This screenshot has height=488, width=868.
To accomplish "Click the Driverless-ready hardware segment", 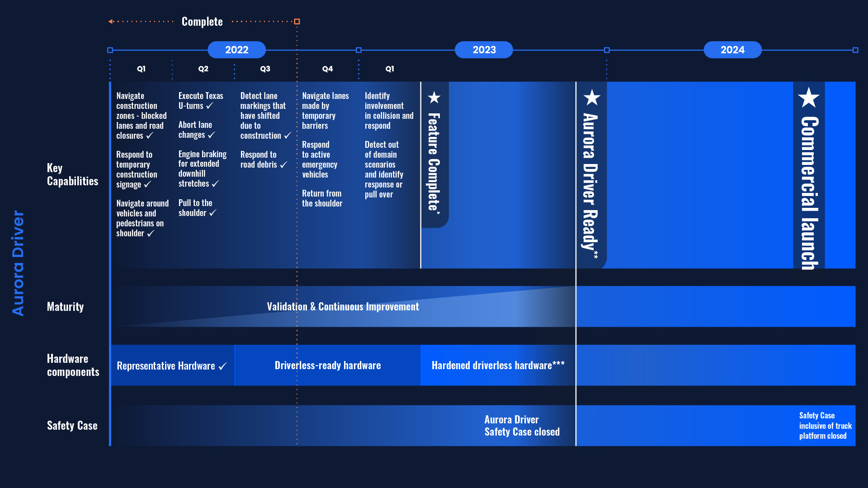I will (328, 365).
